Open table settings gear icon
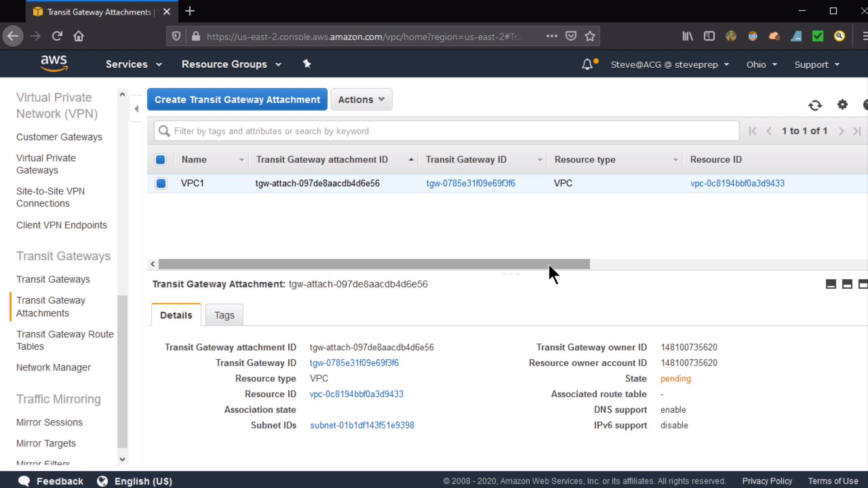 tap(842, 105)
